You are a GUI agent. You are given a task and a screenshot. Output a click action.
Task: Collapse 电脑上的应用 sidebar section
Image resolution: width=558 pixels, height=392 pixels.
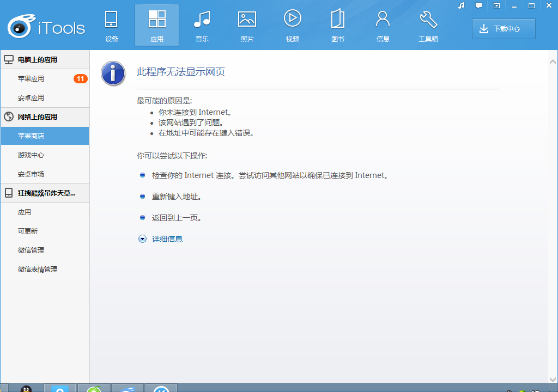coord(45,60)
